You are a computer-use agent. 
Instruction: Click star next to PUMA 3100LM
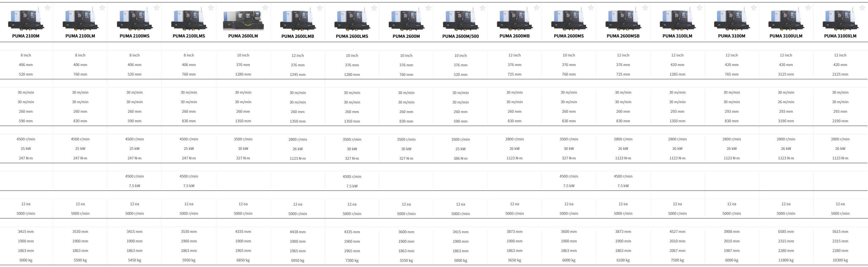[700, 8]
